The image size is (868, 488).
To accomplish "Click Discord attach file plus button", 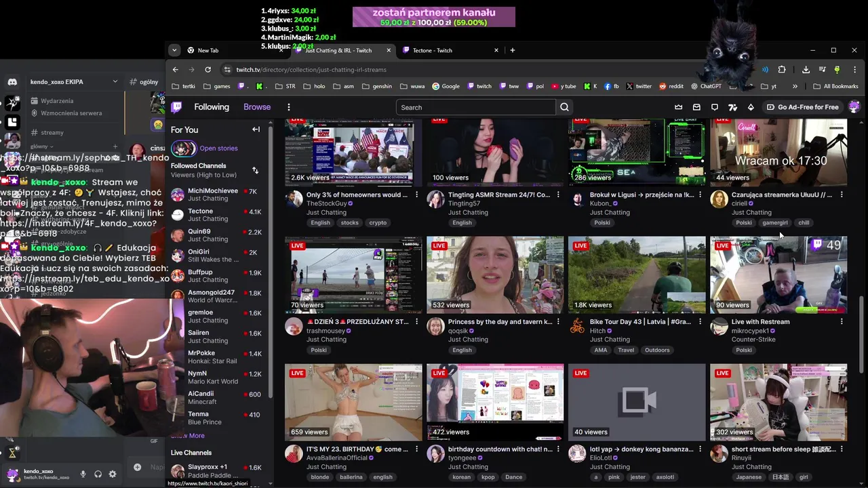I will point(137,467).
